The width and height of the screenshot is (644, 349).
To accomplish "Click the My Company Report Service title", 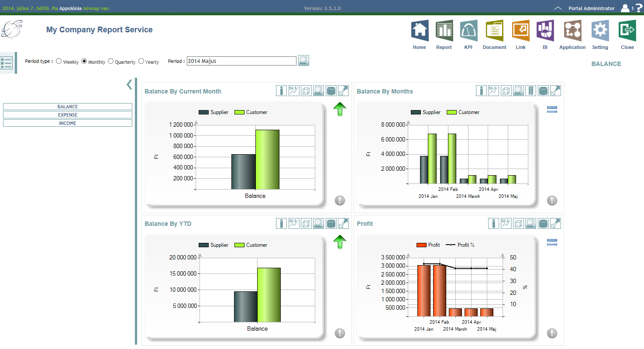I will click(x=100, y=30).
